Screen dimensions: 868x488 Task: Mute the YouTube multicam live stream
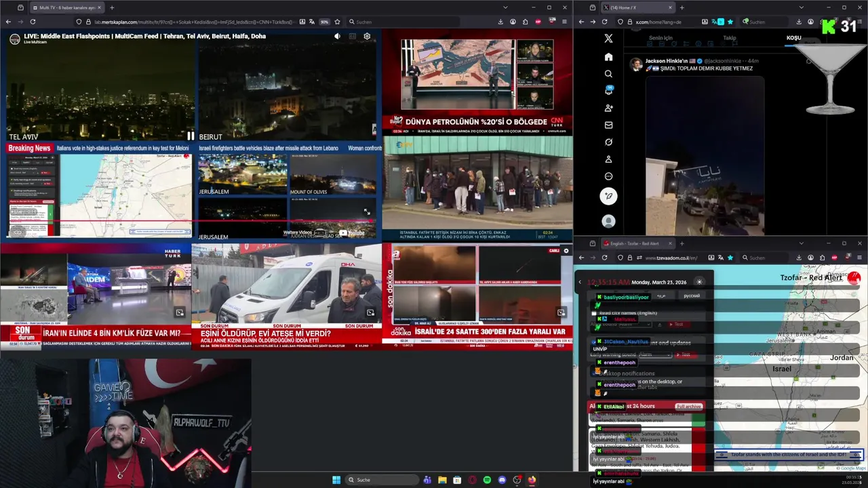point(337,36)
